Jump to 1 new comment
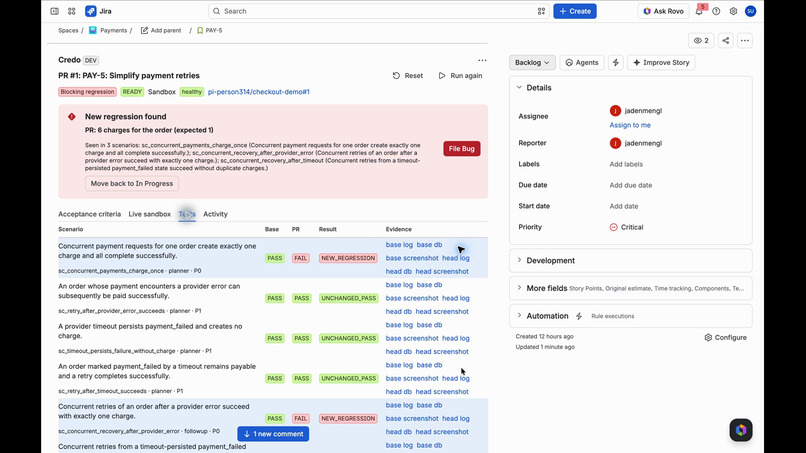 pos(273,433)
